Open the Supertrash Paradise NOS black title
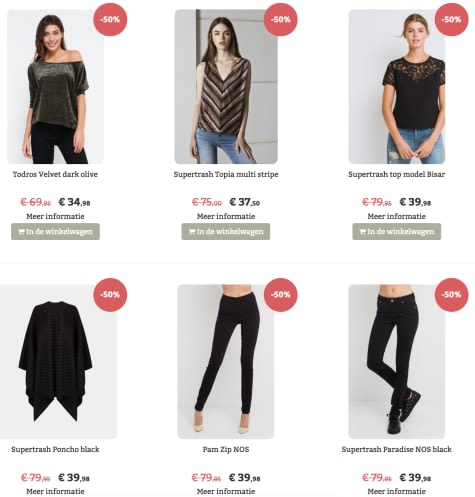Image resolution: width=475 pixels, height=497 pixels. pyautogui.click(x=397, y=449)
